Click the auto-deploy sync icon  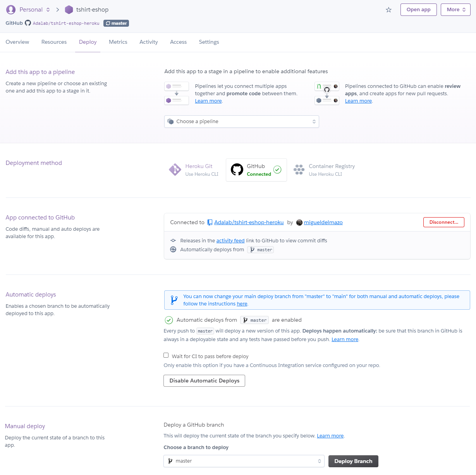(x=173, y=249)
